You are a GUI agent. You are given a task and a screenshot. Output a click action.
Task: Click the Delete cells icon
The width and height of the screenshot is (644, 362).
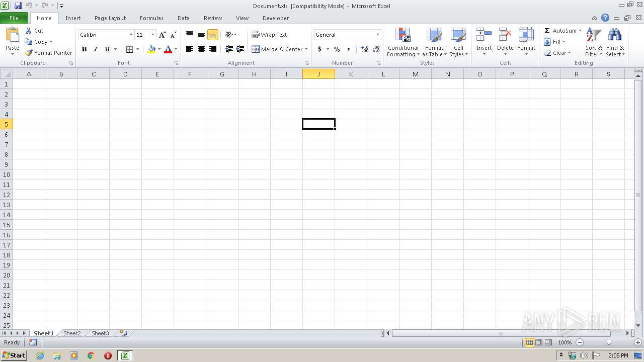coord(505,35)
